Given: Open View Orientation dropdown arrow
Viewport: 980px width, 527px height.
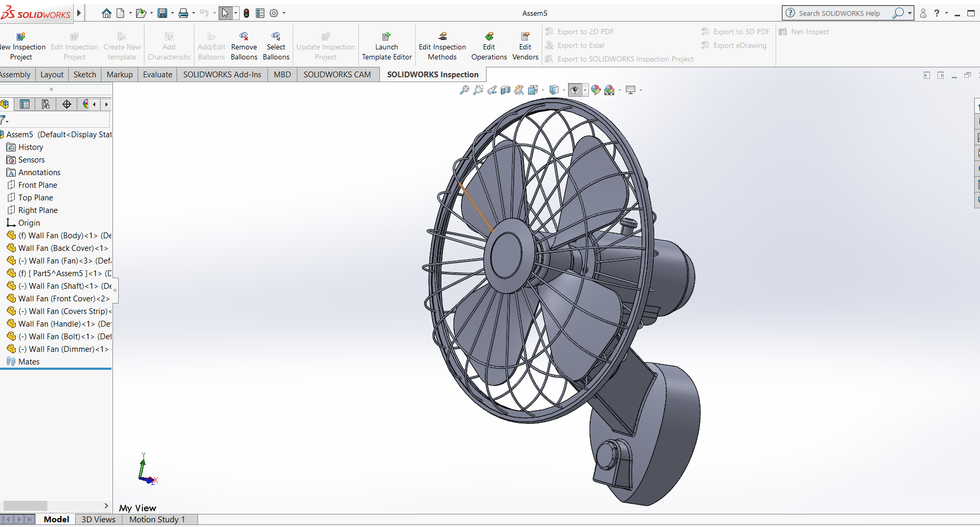Looking at the screenshot, I should click(543, 90).
